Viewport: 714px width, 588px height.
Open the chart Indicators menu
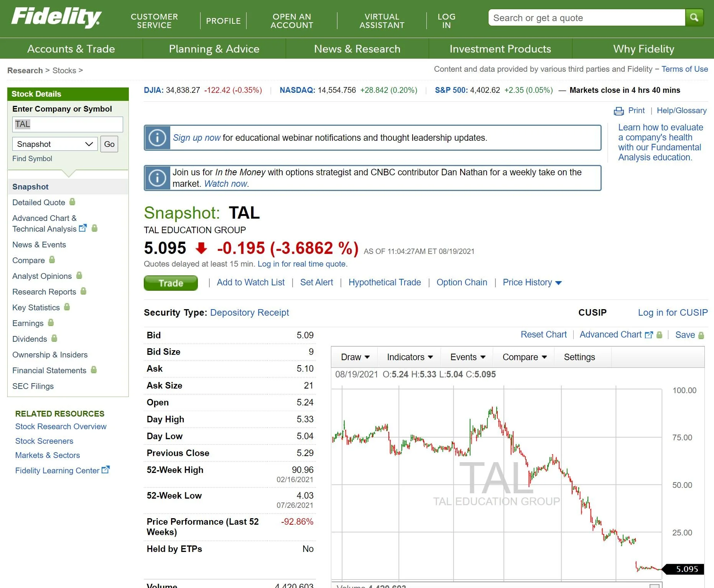click(410, 357)
